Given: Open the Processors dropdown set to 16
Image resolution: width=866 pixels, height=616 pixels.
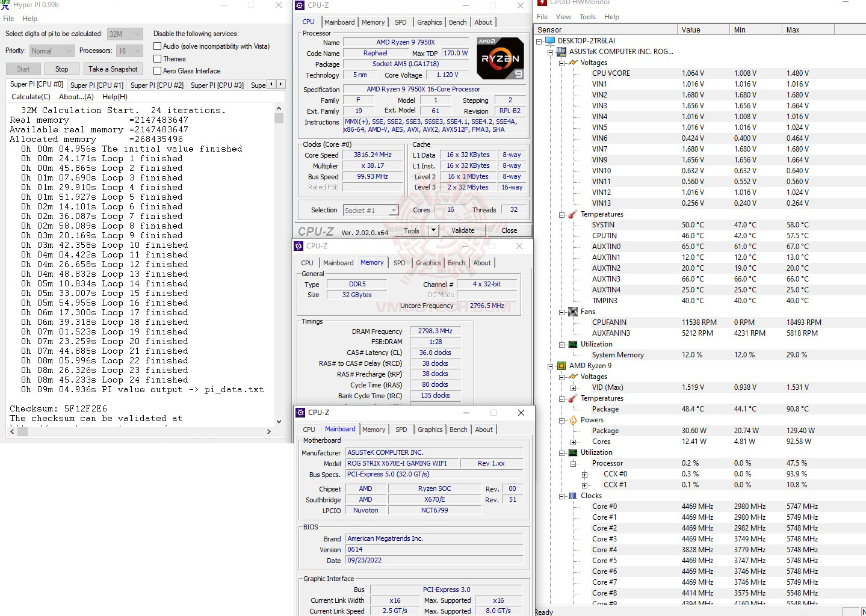Looking at the screenshot, I should (x=129, y=51).
